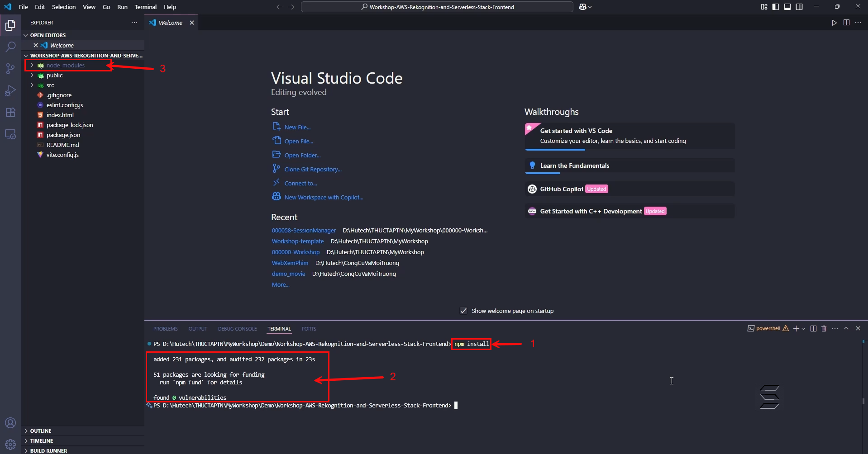The image size is (868, 454).
Task: Expand the src folder
Action: [x=32, y=85]
